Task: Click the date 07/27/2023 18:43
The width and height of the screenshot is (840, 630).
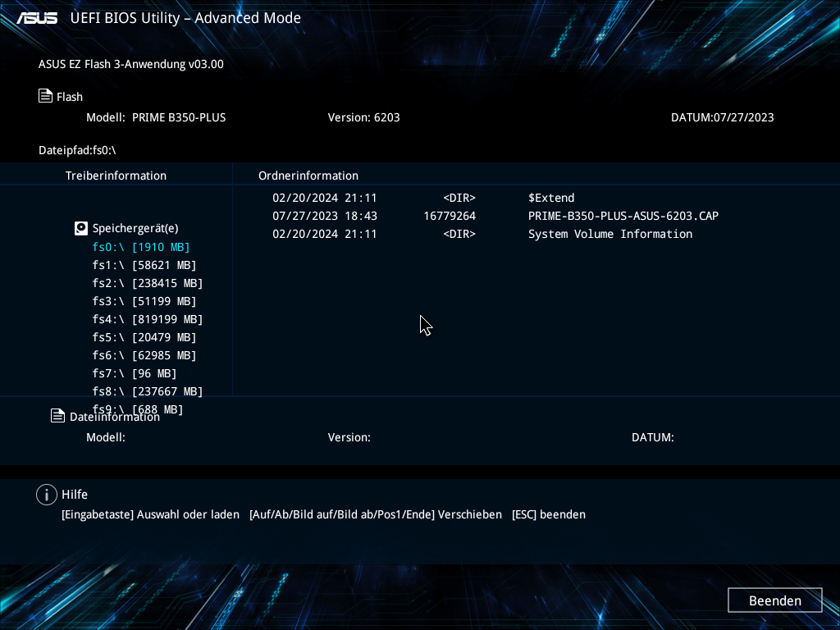Action: [325, 216]
